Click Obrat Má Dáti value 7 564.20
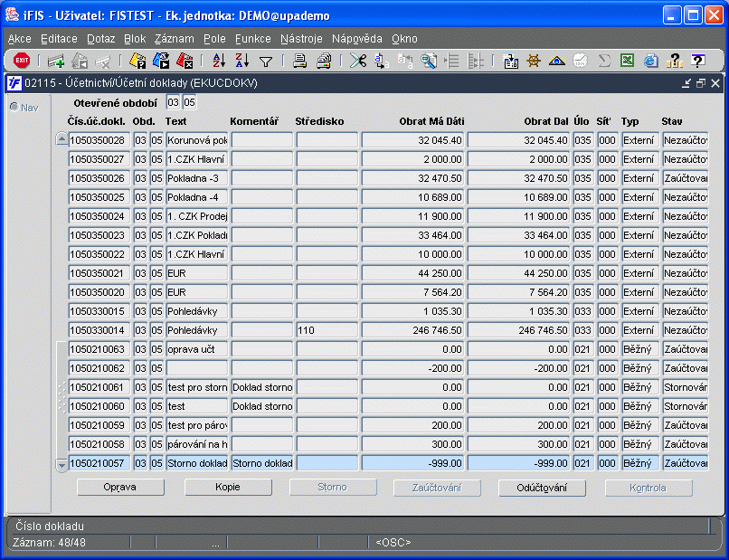Screen dimensions: 729x560 pos(412,292)
